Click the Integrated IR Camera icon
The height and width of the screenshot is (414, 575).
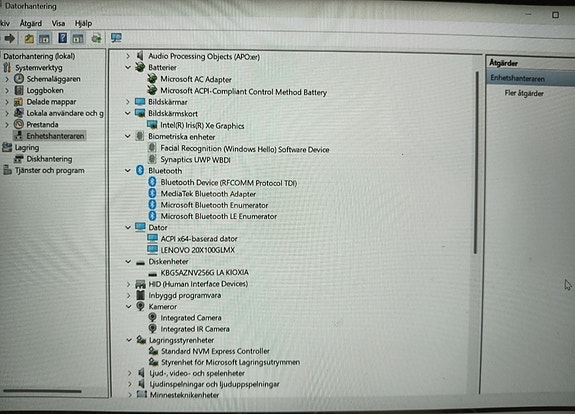153,328
